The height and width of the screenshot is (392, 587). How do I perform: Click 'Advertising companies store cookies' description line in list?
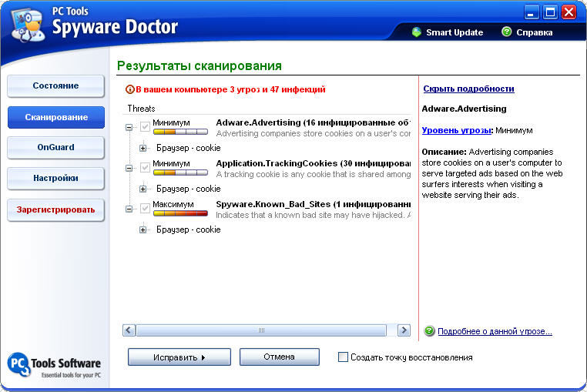click(x=313, y=134)
